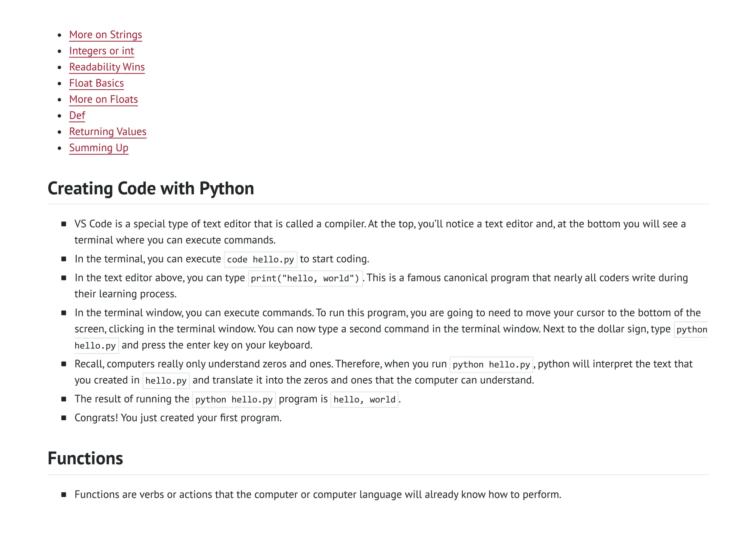Click the Summing Up link
Screen dimensions: 756x534
pyautogui.click(x=99, y=148)
